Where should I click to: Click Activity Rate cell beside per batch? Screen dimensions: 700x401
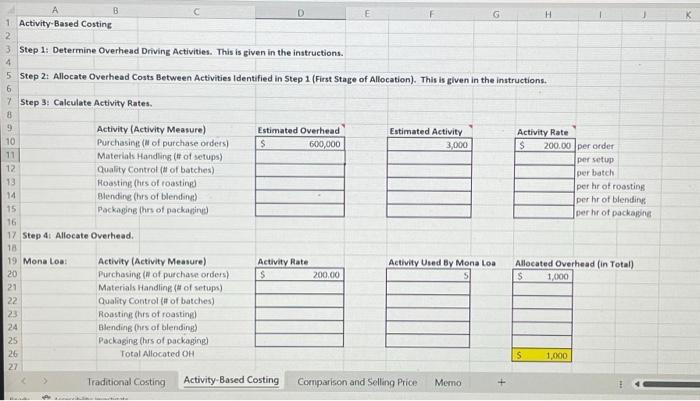[544, 172]
